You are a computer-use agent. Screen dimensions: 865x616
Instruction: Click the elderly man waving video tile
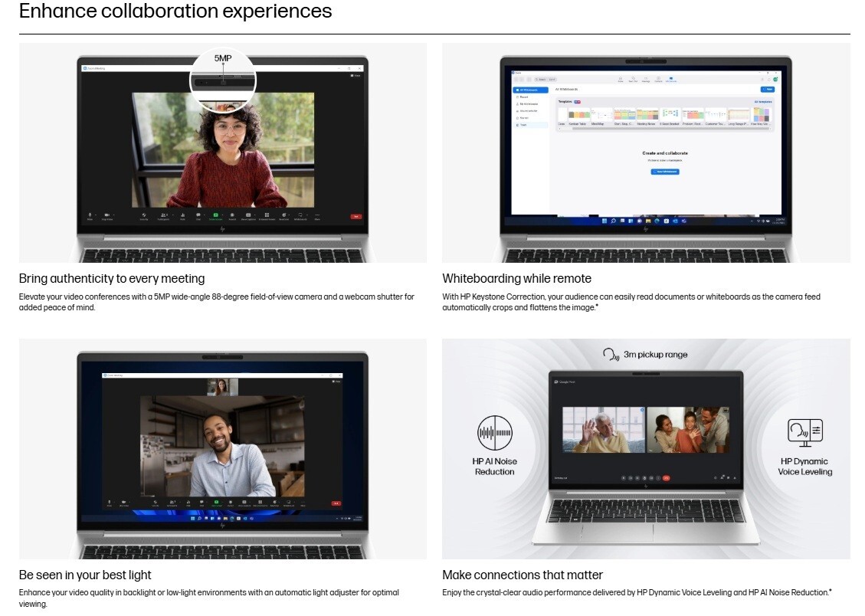pyautogui.click(x=604, y=430)
